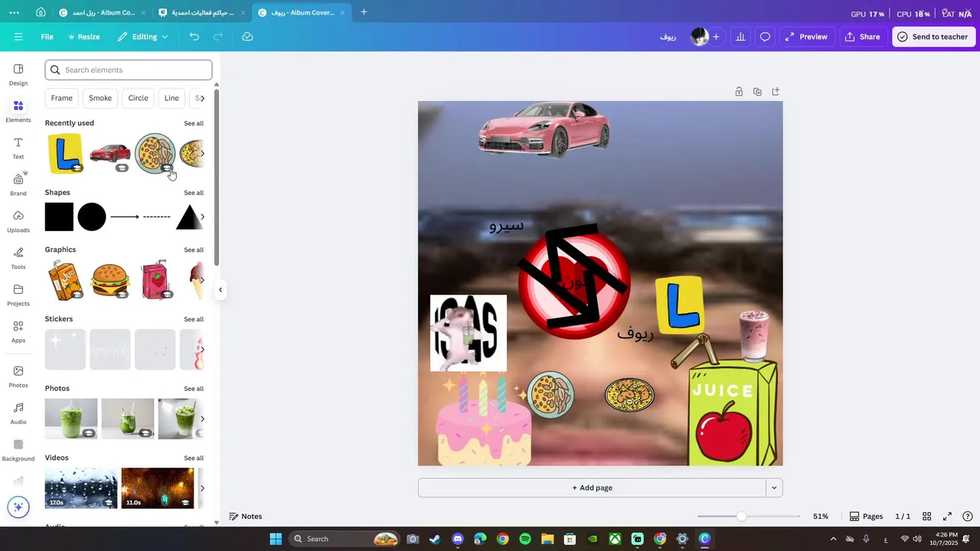
Task: Open the analytics bar chart icon
Action: pos(740,37)
